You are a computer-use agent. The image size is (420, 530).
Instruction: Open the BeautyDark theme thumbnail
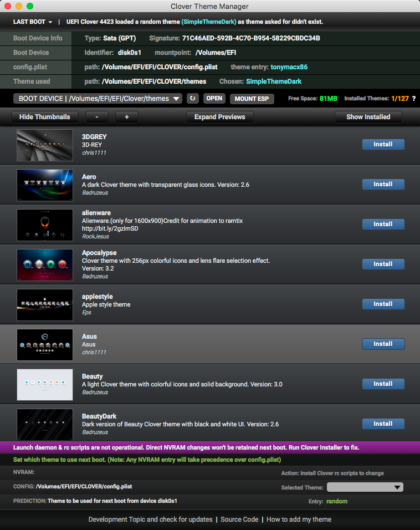click(x=45, y=424)
